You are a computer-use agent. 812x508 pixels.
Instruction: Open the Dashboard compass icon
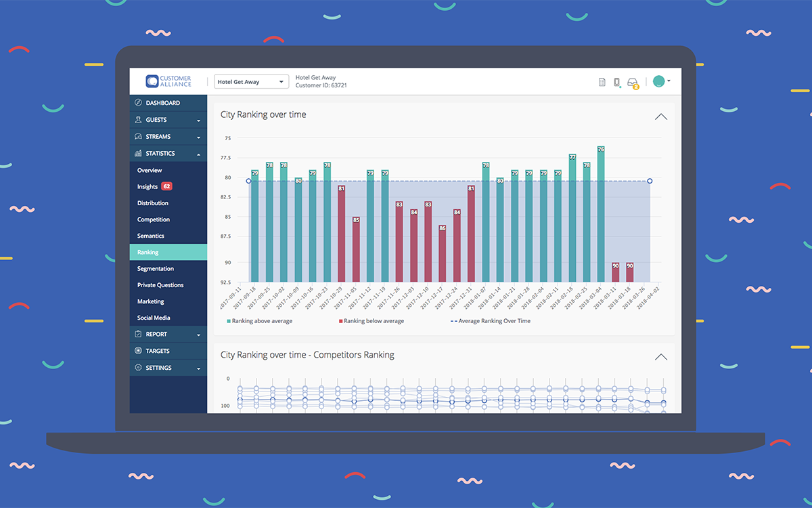[139, 103]
